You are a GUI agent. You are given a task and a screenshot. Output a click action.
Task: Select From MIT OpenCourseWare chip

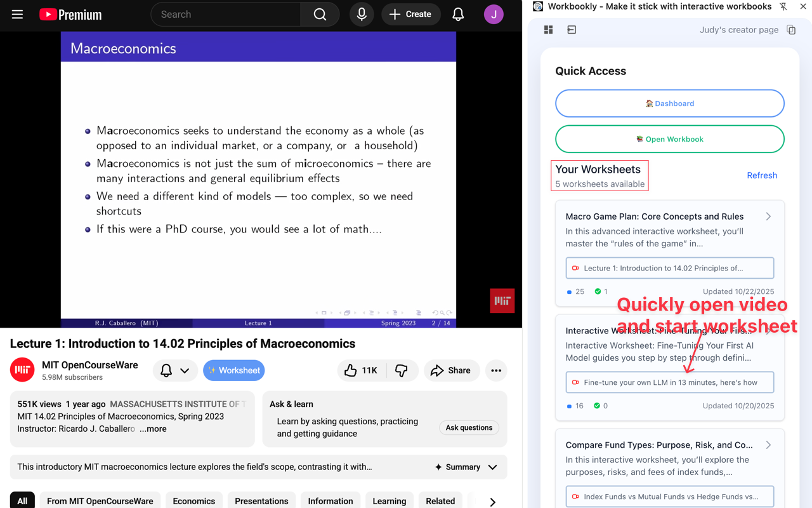click(100, 501)
